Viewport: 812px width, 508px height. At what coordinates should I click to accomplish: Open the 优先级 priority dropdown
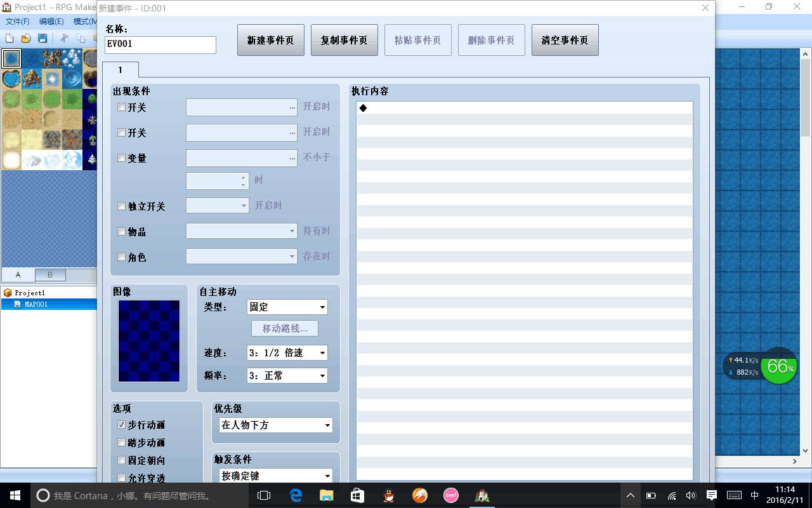tap(275, 425)
